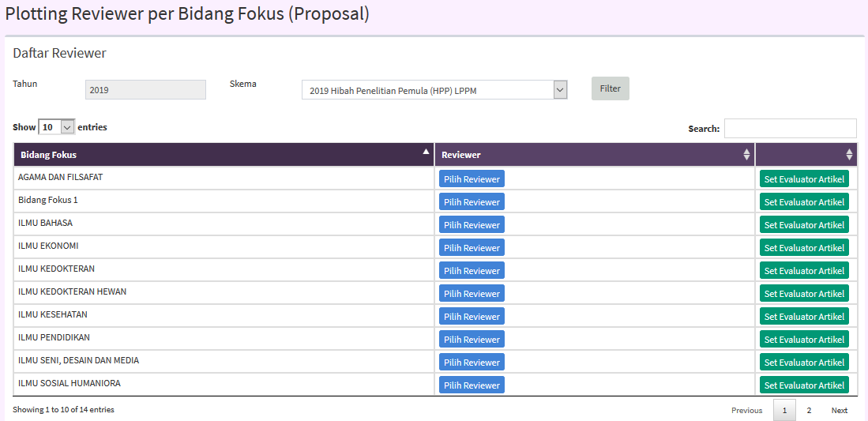Click the Previous pagination link
This screenshot has width=868, height=421.
[x=747, y=411]
